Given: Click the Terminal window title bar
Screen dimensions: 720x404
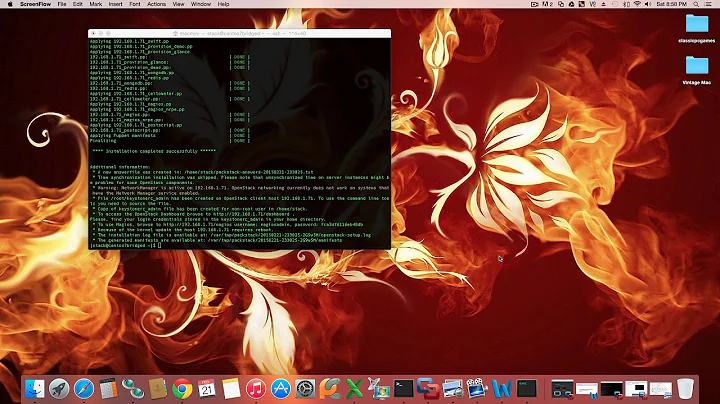Looking at the screenshot, I should tap(240, 34).
